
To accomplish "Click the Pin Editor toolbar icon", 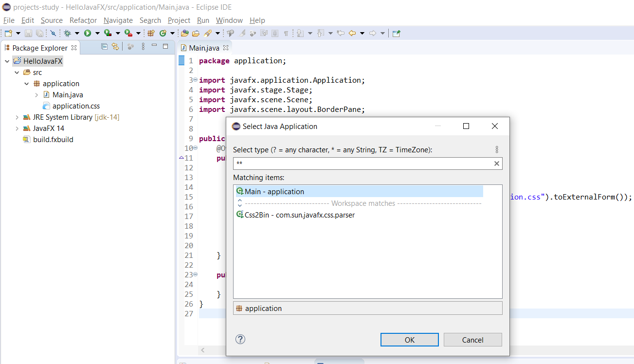I will 396,33.
